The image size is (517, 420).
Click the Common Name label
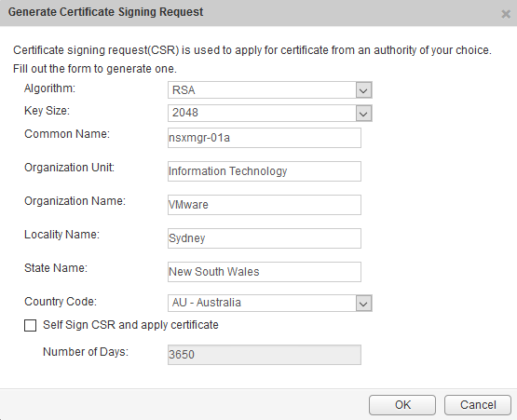67,134
